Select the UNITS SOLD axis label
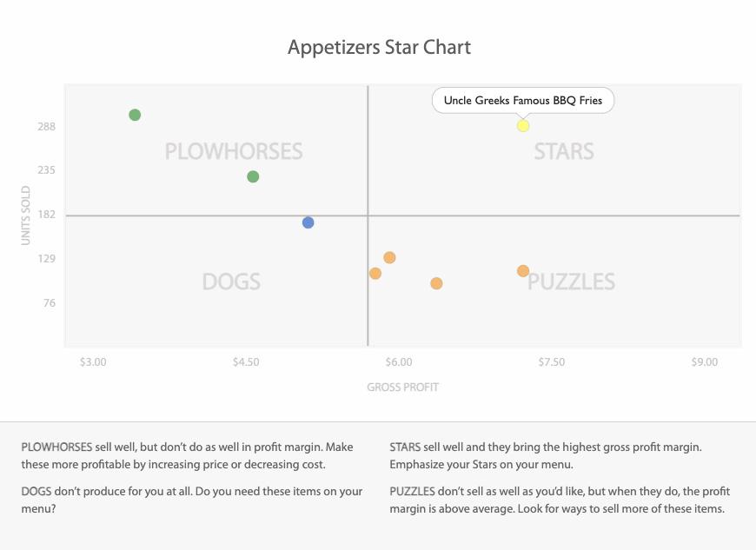Image resolution: width=756 pixels, height=550 pixels. coord(26,215)
